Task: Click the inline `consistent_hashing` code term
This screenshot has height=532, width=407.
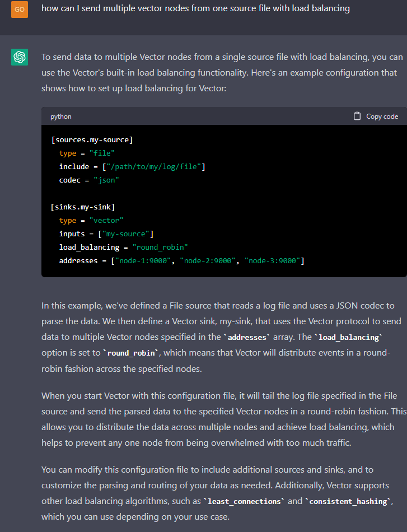Action: click(x=348, y=501)
